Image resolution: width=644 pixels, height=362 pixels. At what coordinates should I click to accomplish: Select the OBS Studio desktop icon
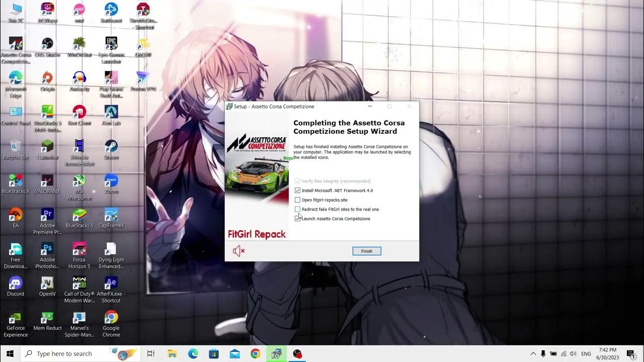47,47
